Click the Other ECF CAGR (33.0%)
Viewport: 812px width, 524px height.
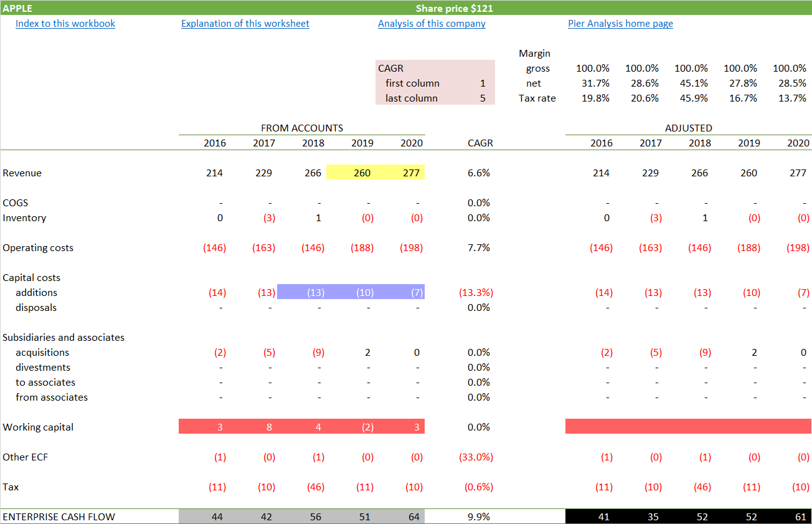coord(476,457)
